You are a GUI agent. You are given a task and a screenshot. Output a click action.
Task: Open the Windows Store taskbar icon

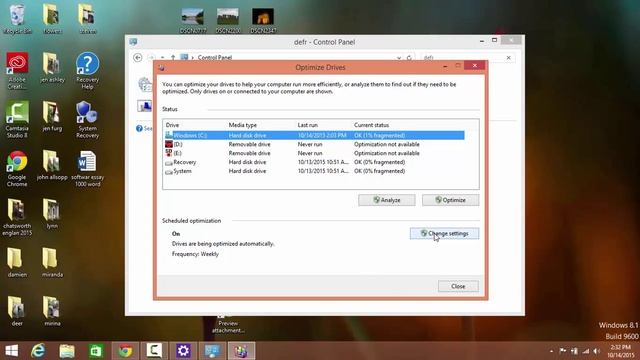(x=96, y=351)
